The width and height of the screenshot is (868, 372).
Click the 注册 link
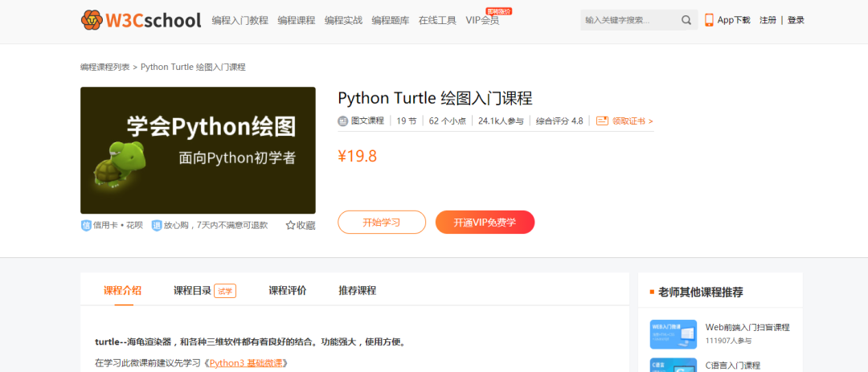(x=768, y=20)
